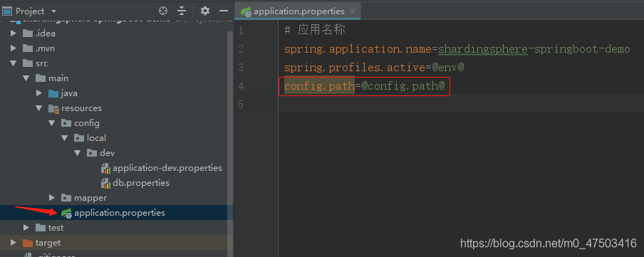
Task: Collapse the main folder arrow
Action: [x=26, y=78]
